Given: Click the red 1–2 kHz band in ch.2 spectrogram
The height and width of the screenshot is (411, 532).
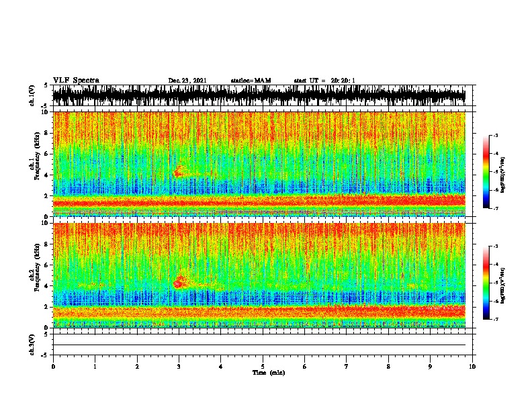Looking at the screenshot, I should [x=259, y=312].
